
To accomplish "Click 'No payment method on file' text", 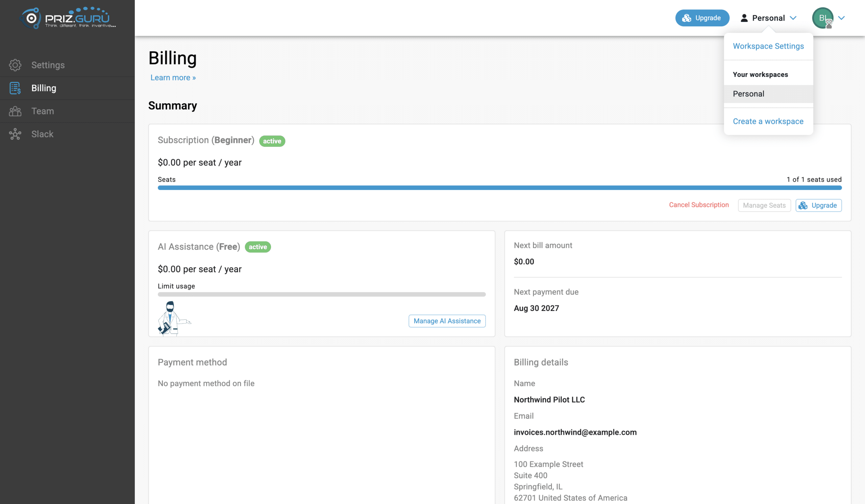I will 206,383.
